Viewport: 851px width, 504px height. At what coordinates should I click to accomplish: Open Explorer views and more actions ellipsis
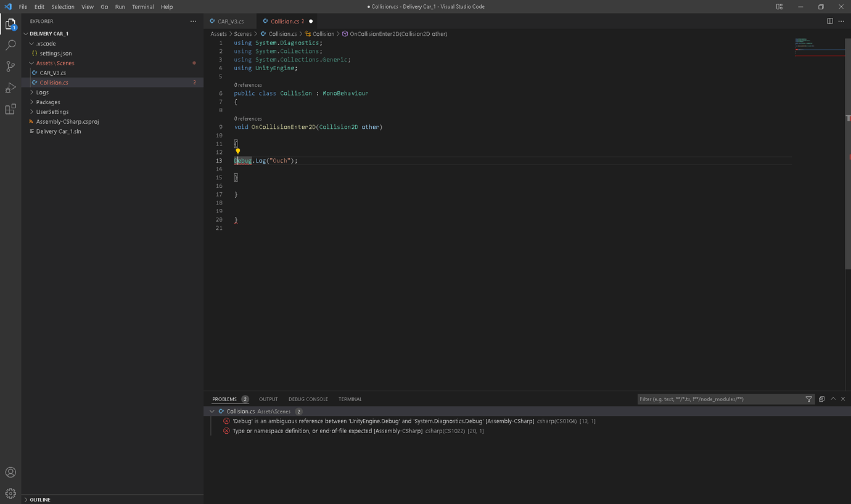194,21
